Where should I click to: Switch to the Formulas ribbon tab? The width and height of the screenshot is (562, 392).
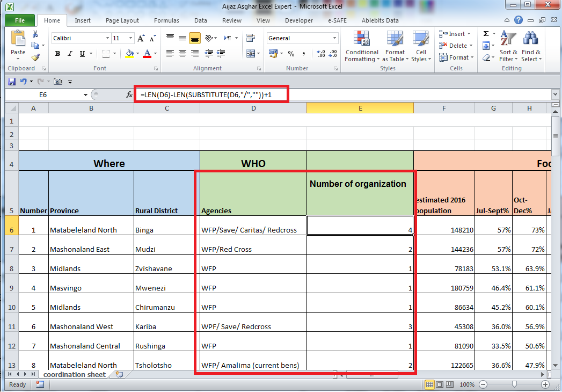point(166,20)
